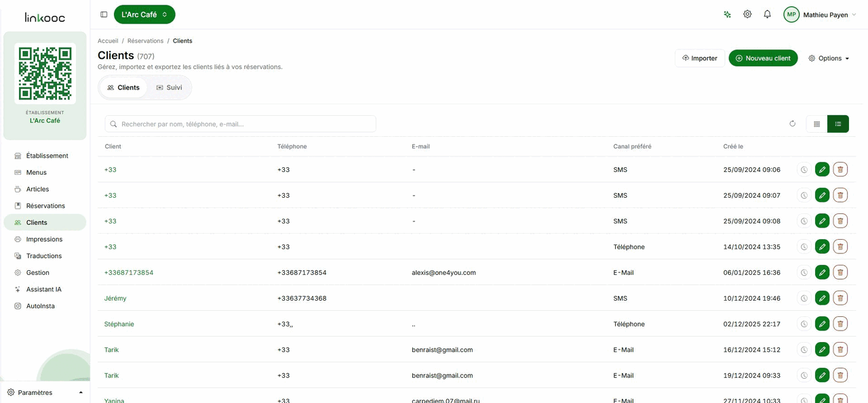Open Établissement in the sidebar
This screenshot has height=403, width=868.
[x=45, y=156]
